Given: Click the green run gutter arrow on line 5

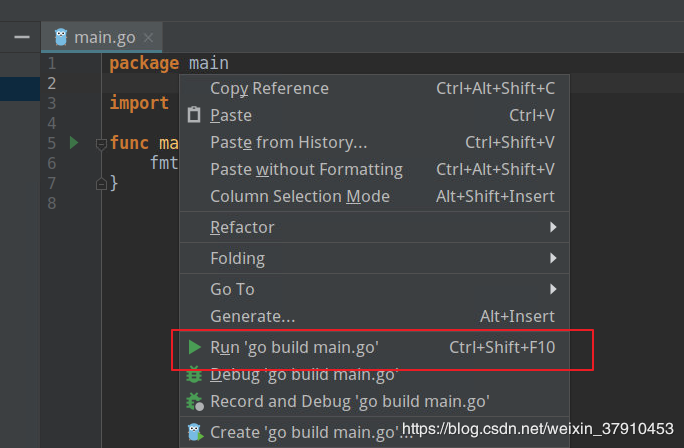Looking at the screenshot, I should coord(74,142).
